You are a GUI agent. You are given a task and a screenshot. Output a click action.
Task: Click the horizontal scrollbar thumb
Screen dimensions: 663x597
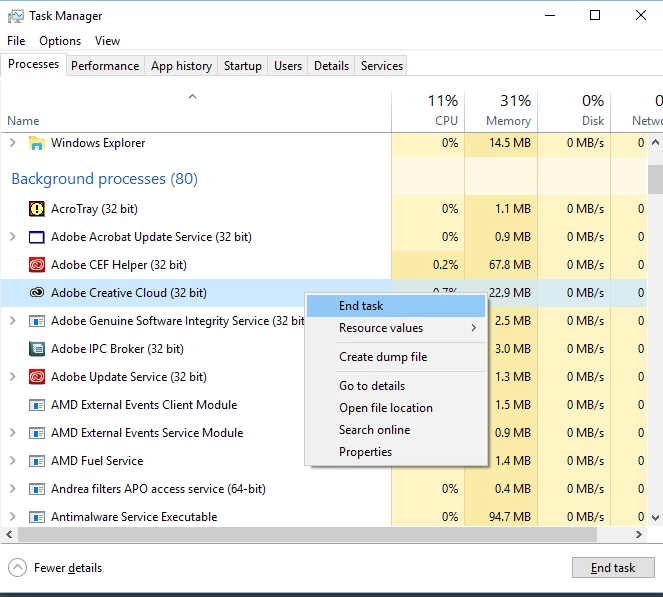[x=307, y=535]
